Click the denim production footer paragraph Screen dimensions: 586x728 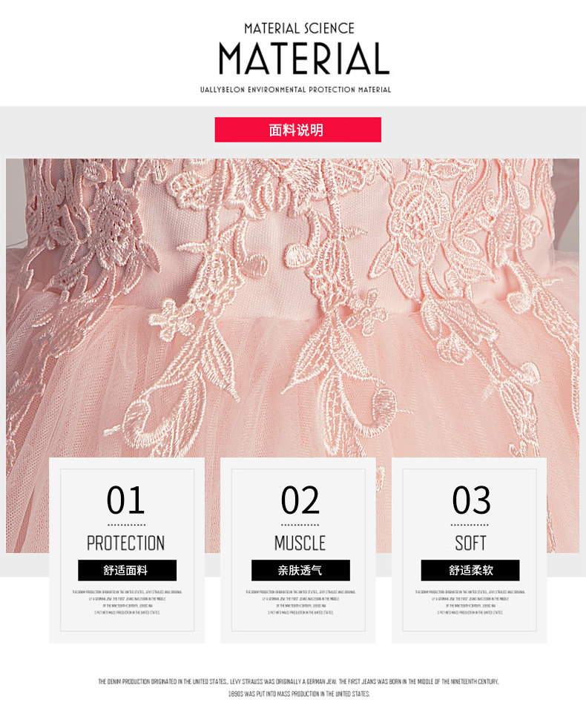pos(298,688)
